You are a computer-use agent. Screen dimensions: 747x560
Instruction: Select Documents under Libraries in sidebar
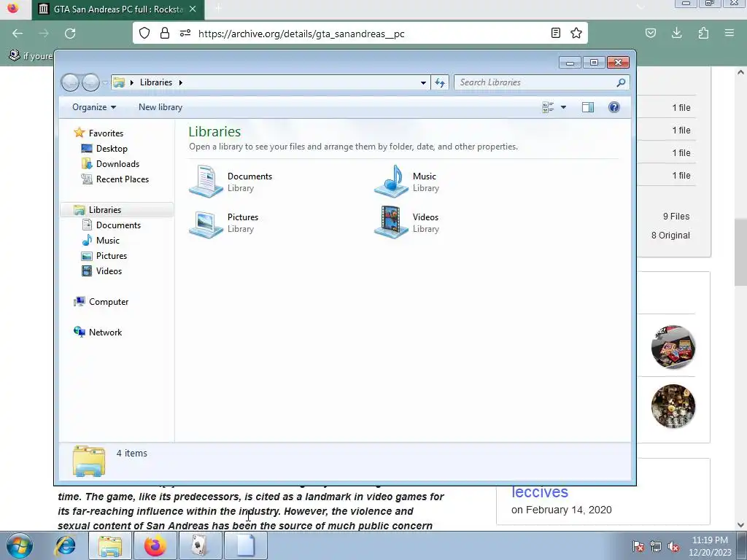point(112,225)
